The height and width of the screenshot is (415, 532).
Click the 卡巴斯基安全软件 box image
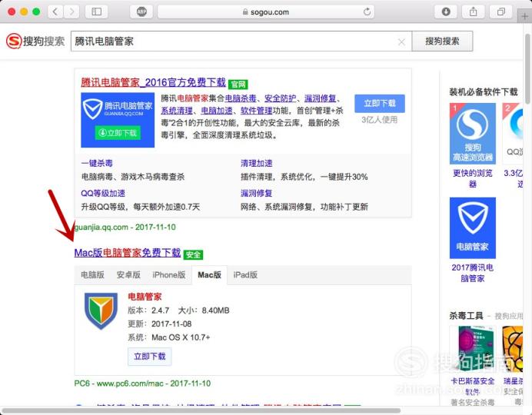tap(472, 349)
